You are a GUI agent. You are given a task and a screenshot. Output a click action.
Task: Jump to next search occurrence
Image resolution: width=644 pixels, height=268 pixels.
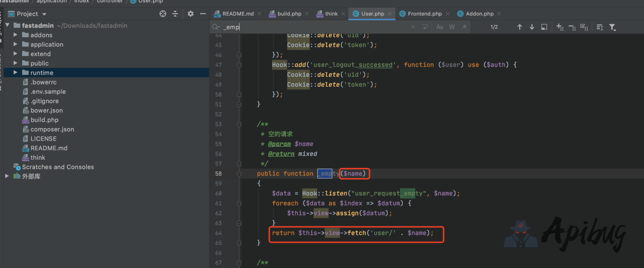point(532,27)
